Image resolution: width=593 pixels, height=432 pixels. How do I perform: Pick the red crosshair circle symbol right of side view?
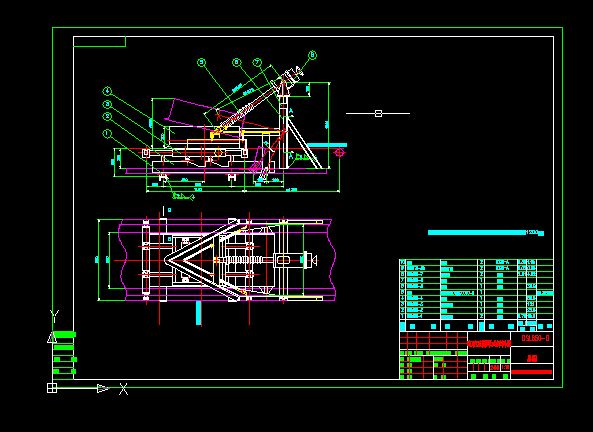click(x=340, y=152)
